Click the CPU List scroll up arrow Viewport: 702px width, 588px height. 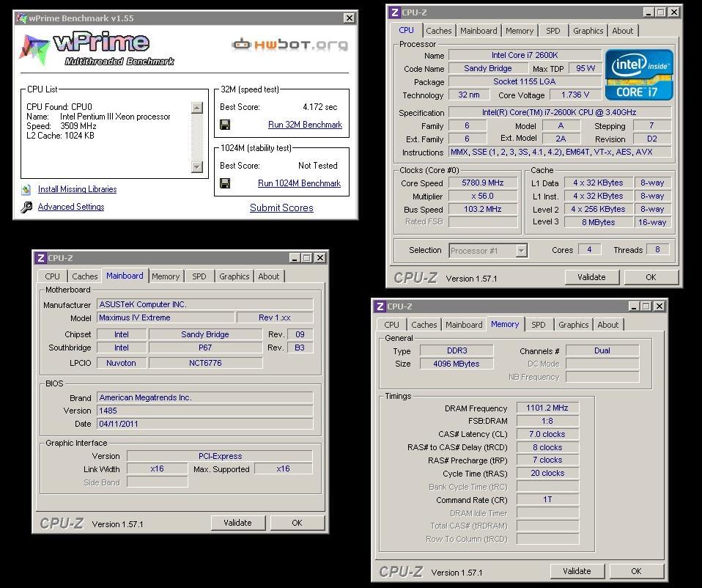pos(197,108)
